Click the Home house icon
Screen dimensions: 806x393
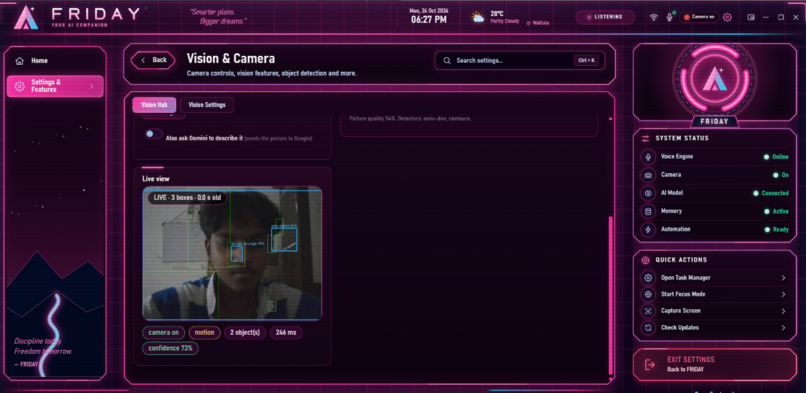point(20,61)
